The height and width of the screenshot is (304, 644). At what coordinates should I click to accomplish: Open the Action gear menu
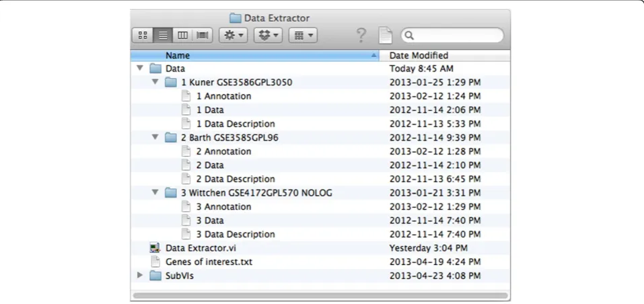pos(234,35)
